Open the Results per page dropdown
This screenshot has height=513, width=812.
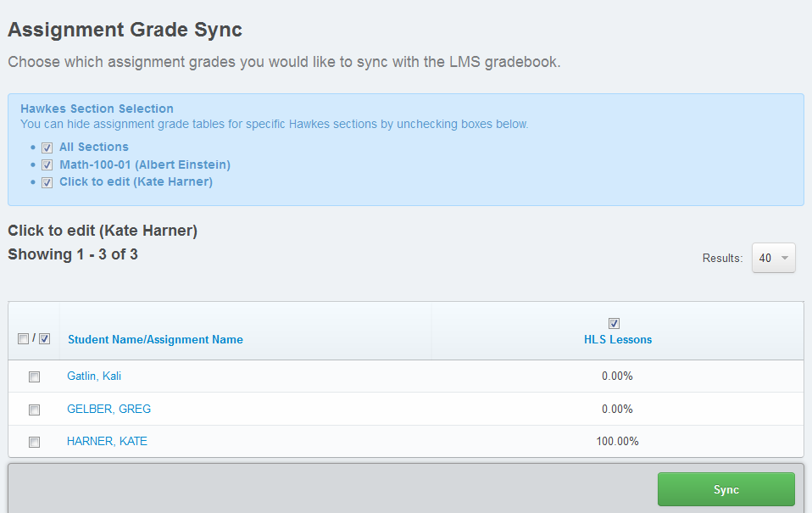773,258
